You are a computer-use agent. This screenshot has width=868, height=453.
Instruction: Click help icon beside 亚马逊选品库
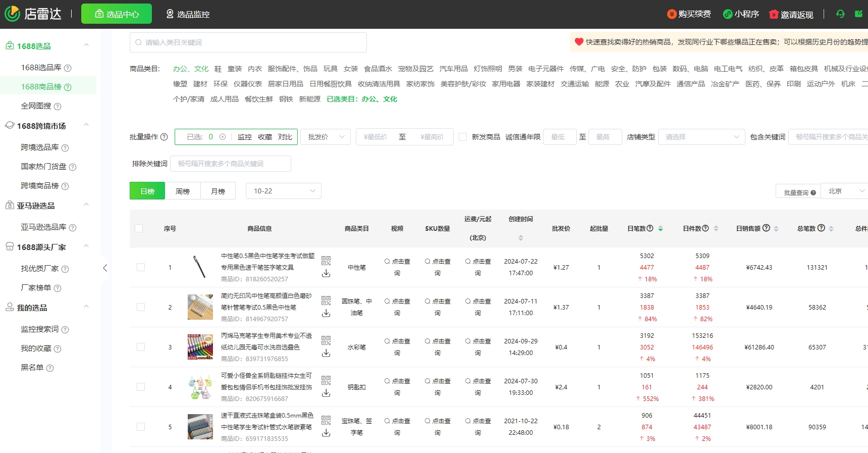73,228
